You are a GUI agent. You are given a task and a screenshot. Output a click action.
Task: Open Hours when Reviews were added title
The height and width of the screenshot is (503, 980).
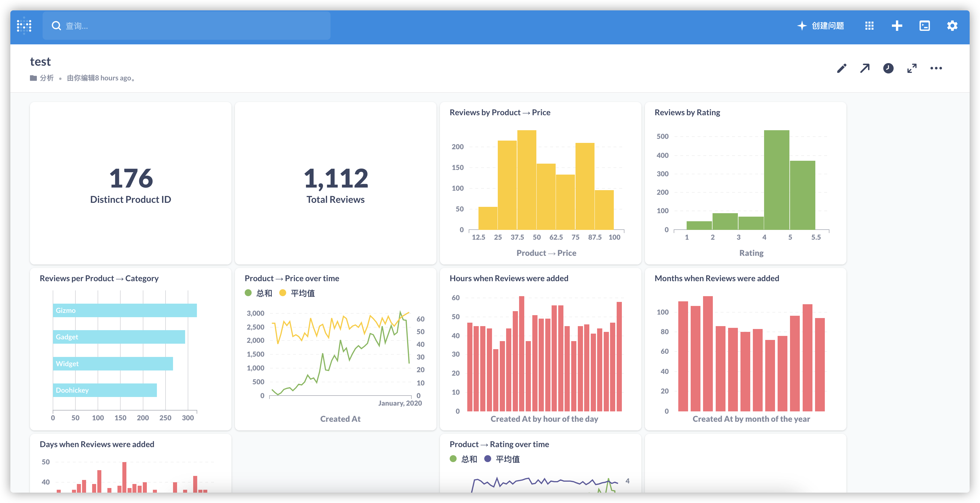coord(509,278)
